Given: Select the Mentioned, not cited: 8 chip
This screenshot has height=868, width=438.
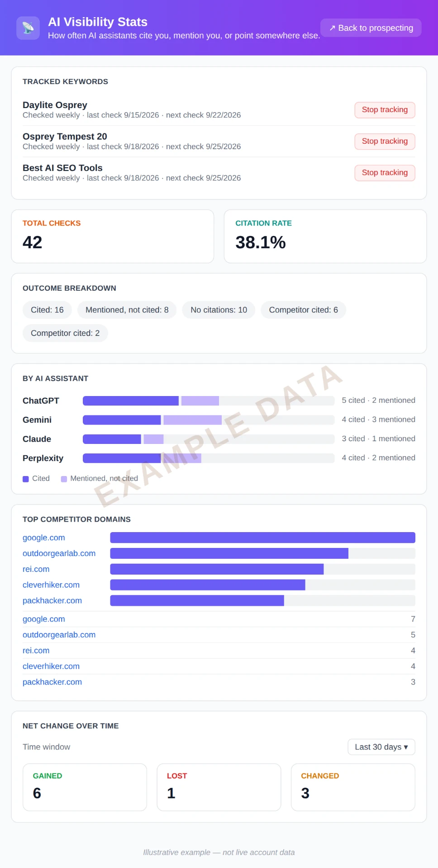Looking at the screenshot, I should (x=127, y=310).
